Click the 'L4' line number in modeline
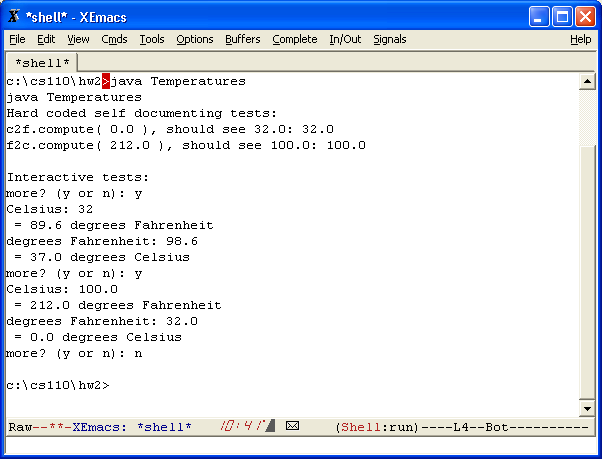The height and width of the screenshot is (459, 602). pos(461,427)
